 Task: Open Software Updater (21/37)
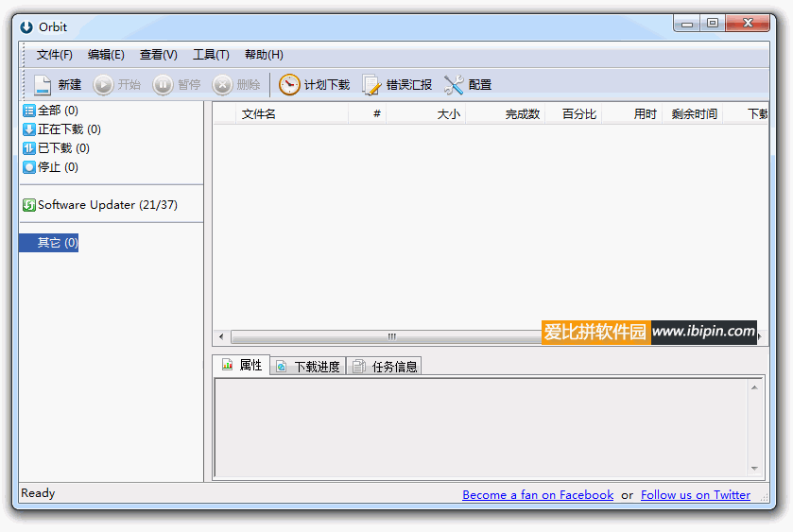[x=100, y=205]
